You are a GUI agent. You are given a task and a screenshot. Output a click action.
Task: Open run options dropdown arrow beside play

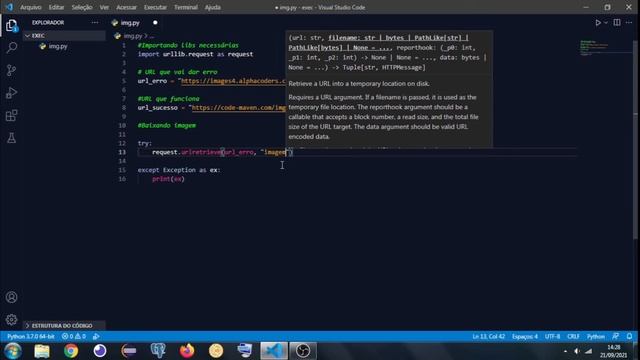606,23
